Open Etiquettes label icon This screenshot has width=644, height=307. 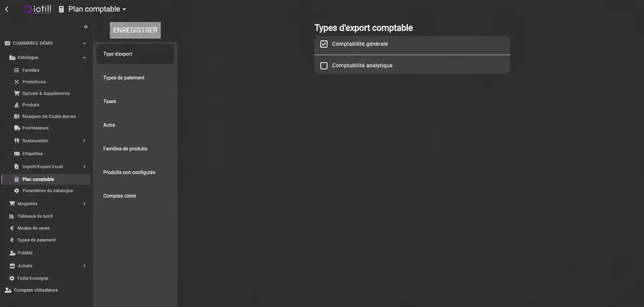[x=17, y=153]
